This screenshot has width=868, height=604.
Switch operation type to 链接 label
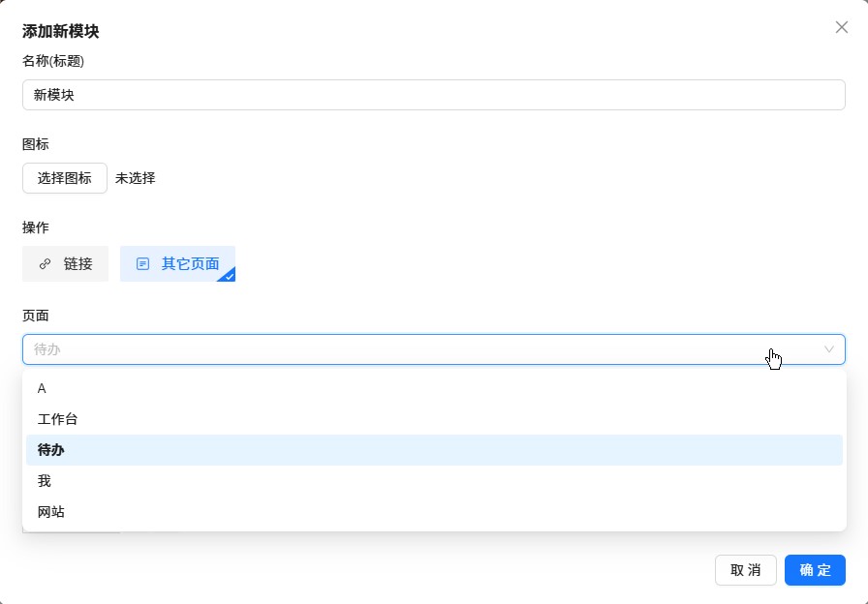click(78, 263)
